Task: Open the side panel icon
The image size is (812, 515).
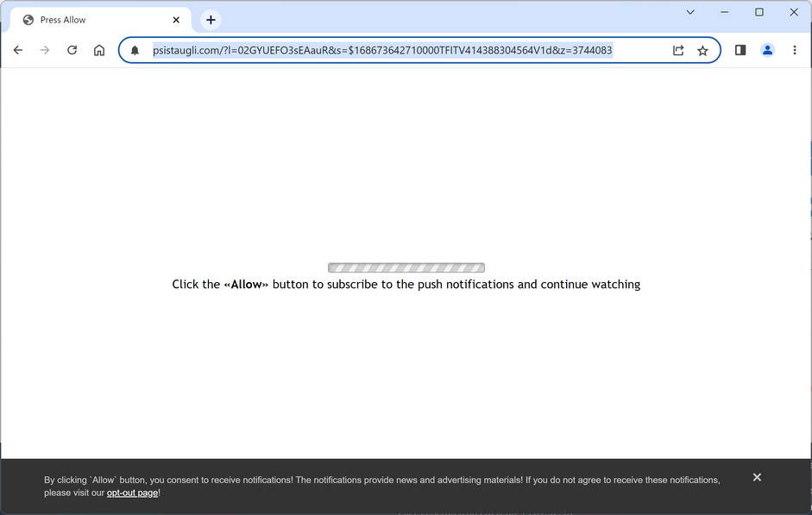Action: 740,50
